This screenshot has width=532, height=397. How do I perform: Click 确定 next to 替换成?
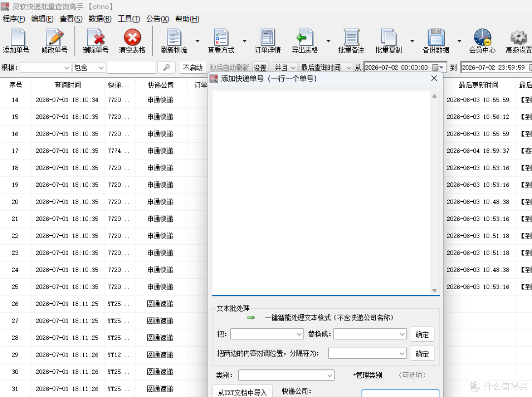[422, 334]
